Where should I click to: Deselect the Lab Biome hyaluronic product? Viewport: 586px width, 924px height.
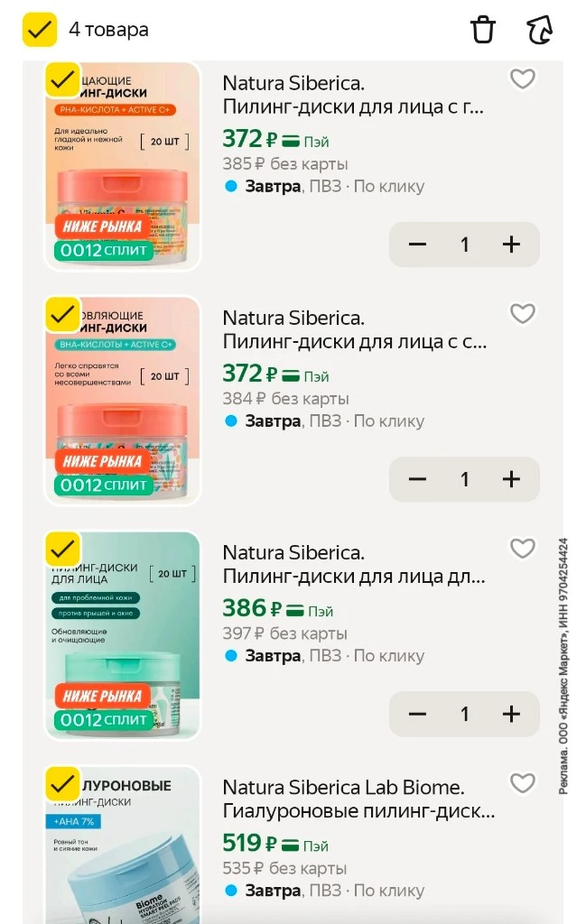[62, 784]
